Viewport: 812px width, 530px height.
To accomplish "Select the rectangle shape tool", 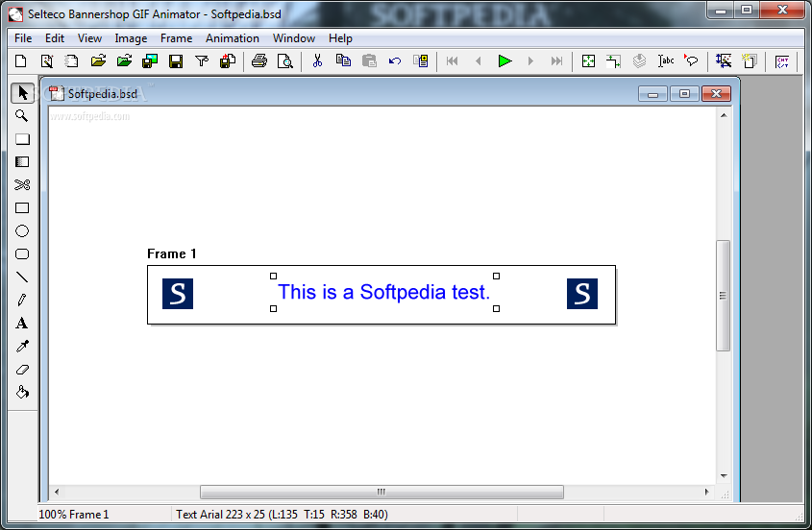I will pyautogui.click(x=22, y=208).
